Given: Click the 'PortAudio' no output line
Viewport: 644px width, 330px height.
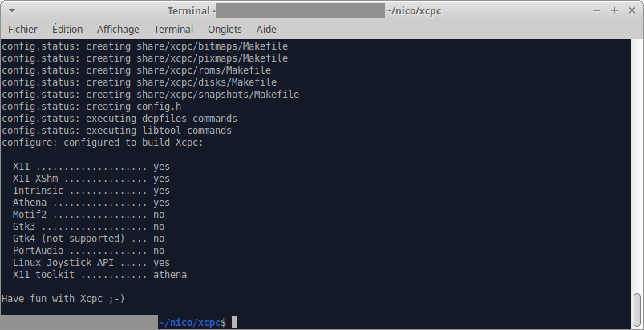Looking at the screenshot, I should pos(88,251).
